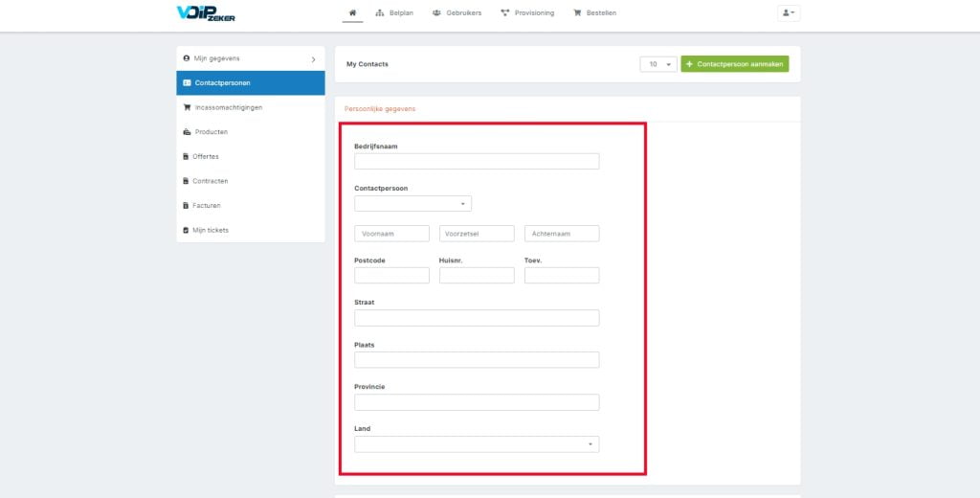The image size is (980, 498).
Task: Open the Bestellen menu
Action: 595,12
